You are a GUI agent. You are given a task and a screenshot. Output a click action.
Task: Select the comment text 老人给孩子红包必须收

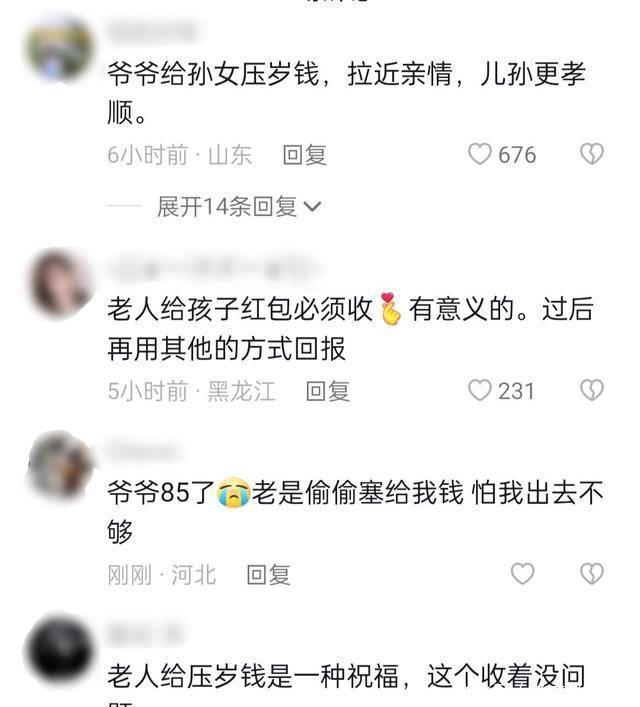240,309
